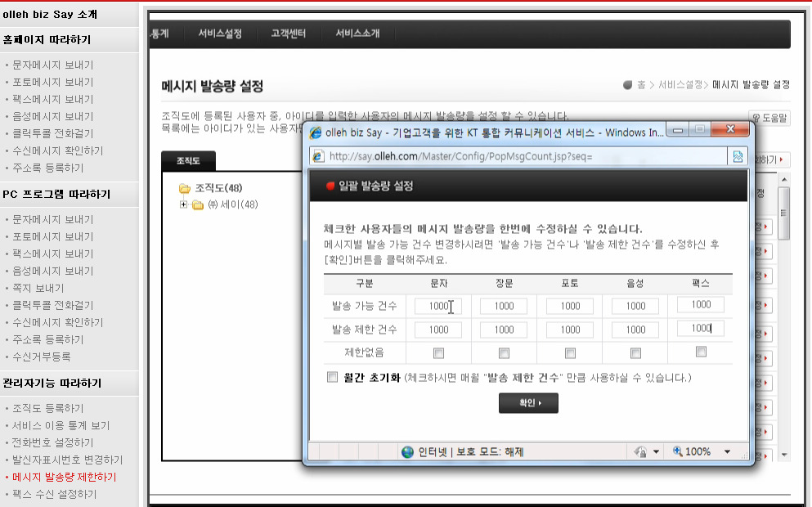Open 클릭투콜 전화걸기 under 홈페이지 따라하기
The width and height of the screenshot is (812, 507).
click(53, 133)
